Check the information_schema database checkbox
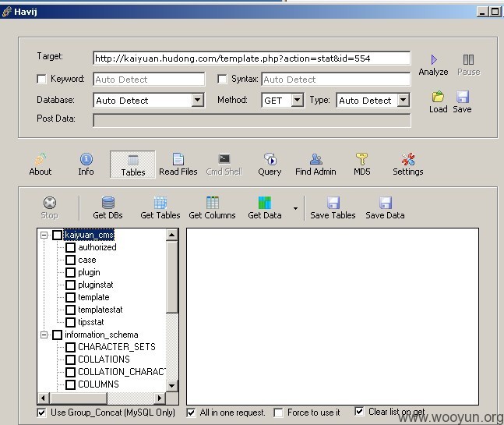 (x=57, y=335)
